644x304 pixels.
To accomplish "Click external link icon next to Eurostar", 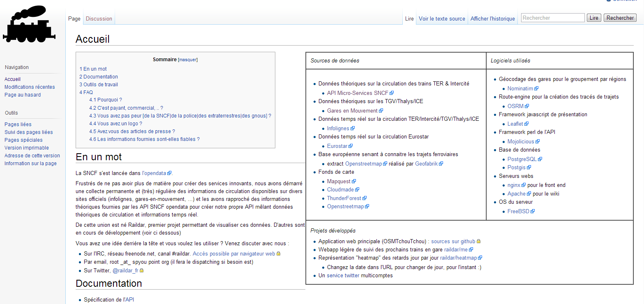I will 351,146.
